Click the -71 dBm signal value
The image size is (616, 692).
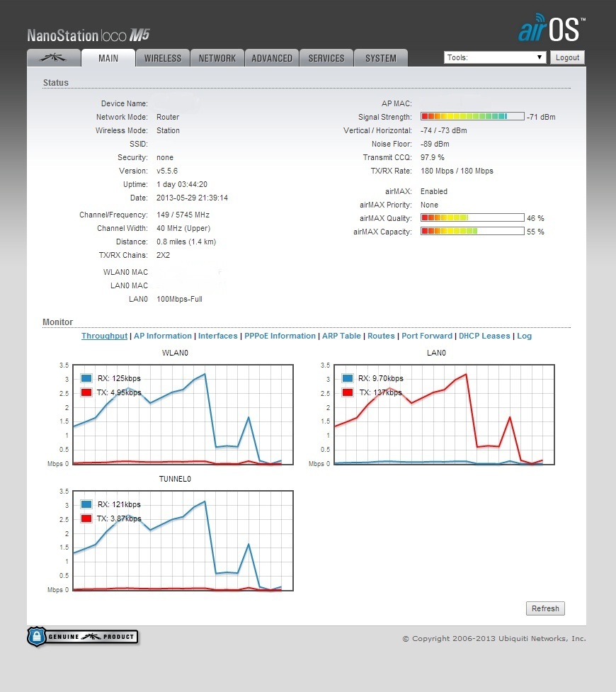click(x=542, y=117)
